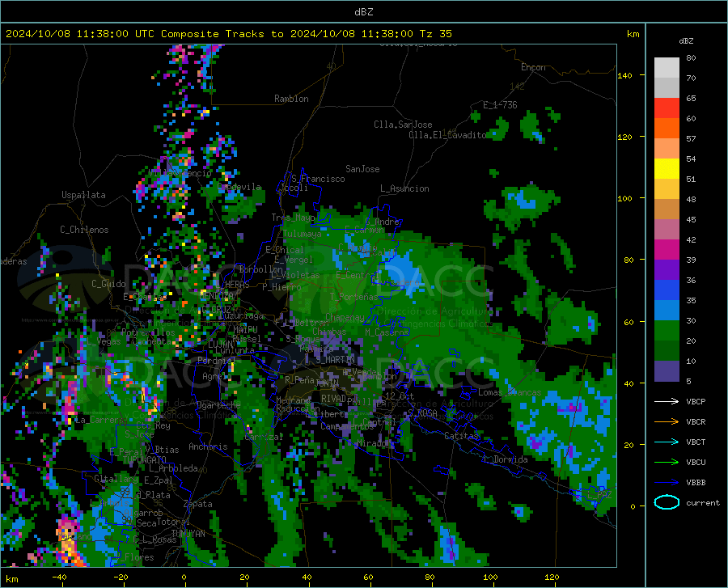The width and height of the screenshot is (728, 588).
Task: Click the MAIPU label on map
Action: pyautogui.click(x=245, y=329)
